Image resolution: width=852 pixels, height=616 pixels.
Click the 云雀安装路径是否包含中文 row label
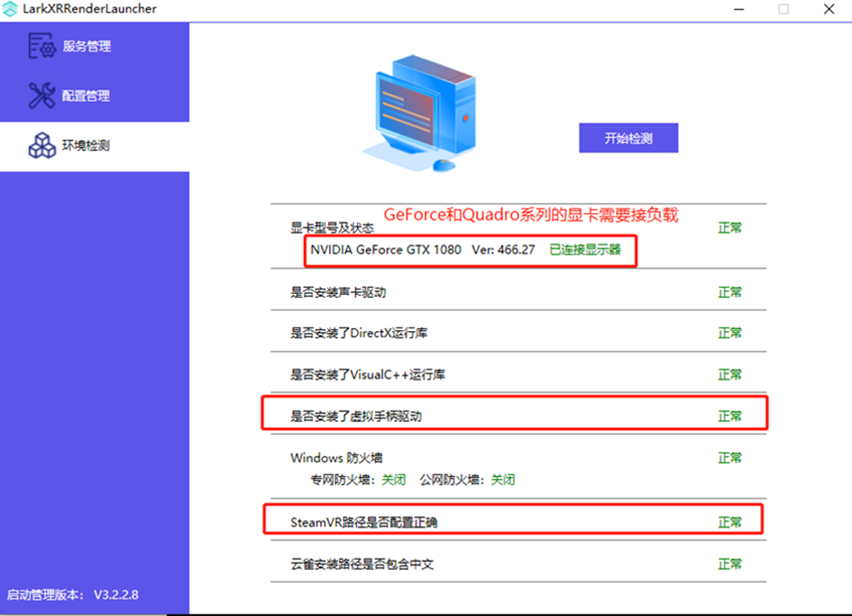362,565
